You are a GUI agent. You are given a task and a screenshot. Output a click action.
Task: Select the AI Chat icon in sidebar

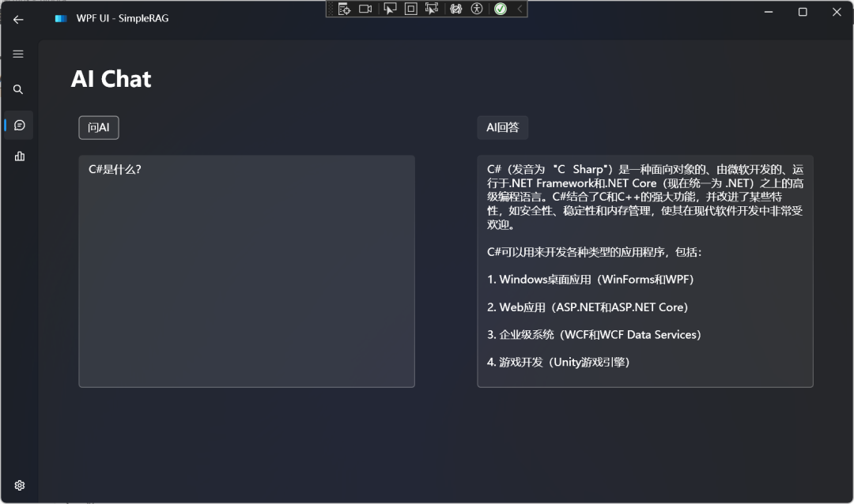point(19,125)
